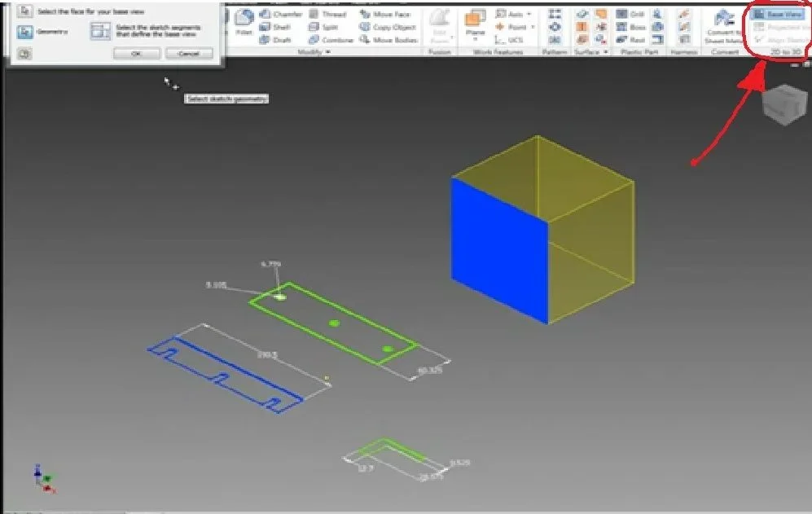Open the Axis dropdown arrow
The image size is (812, 514).
[529, 14]
